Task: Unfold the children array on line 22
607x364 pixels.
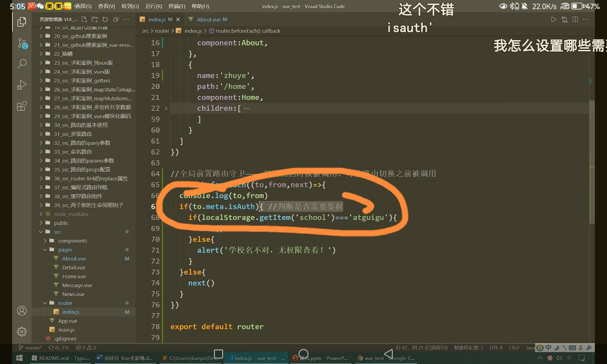Action: click(x=166, y=108)
